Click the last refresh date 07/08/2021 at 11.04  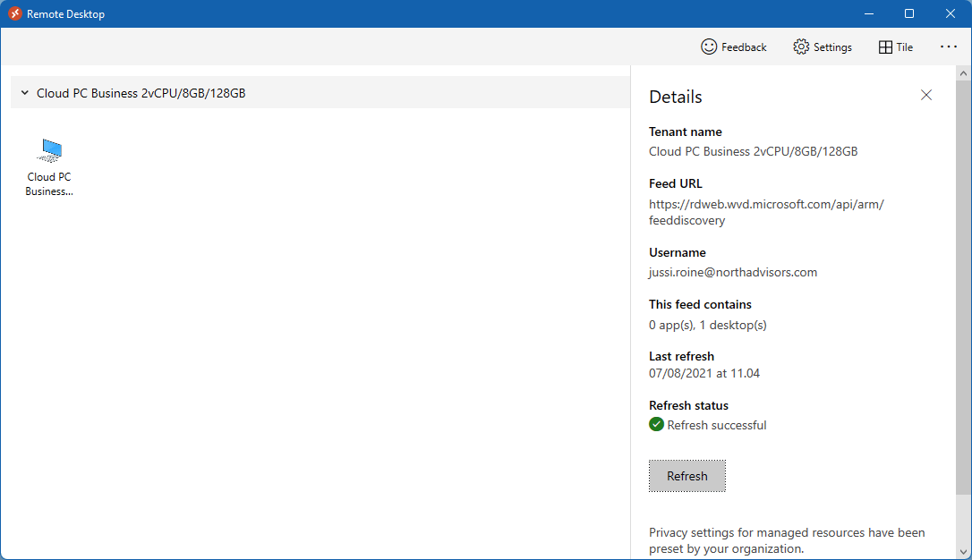(704, 373)
